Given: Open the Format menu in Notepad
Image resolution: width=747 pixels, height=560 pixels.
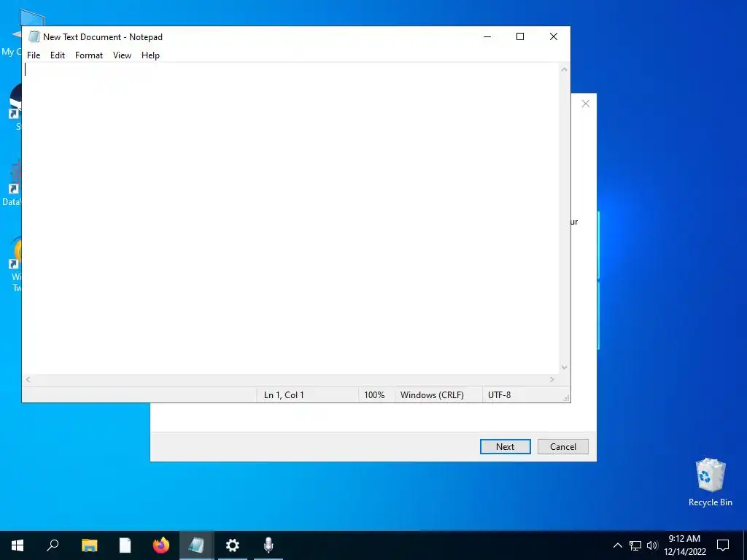Looking at the screenshot, I should [88, 55].
